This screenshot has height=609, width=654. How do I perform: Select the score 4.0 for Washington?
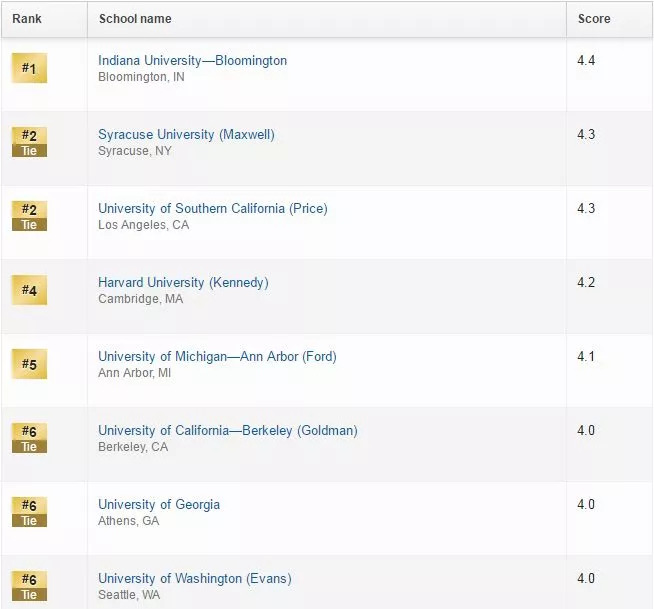tap(586, 578)
